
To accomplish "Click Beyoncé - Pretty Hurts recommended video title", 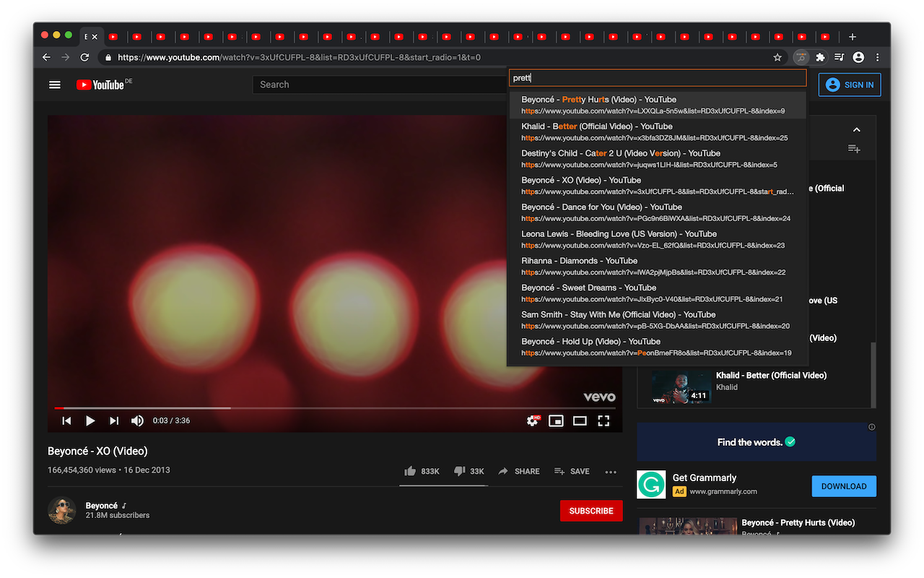I will click(798, 522).
